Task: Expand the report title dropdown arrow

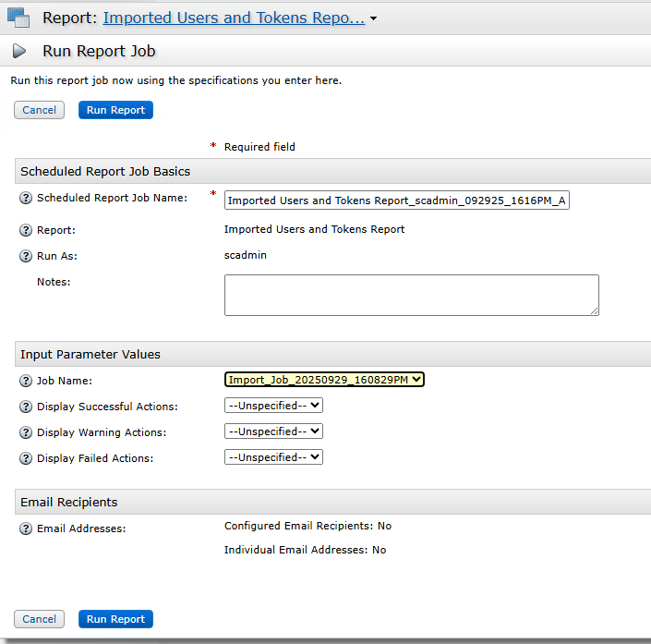Action: pyautogui.click(x=373, y=18)
